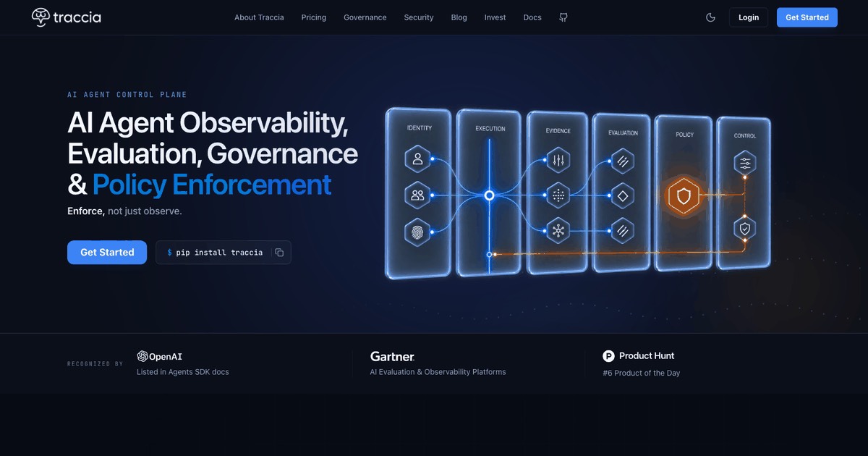Click '#6 Product of the Day' text
Viewport: 868px width, 456px height.
pos(642,373)
